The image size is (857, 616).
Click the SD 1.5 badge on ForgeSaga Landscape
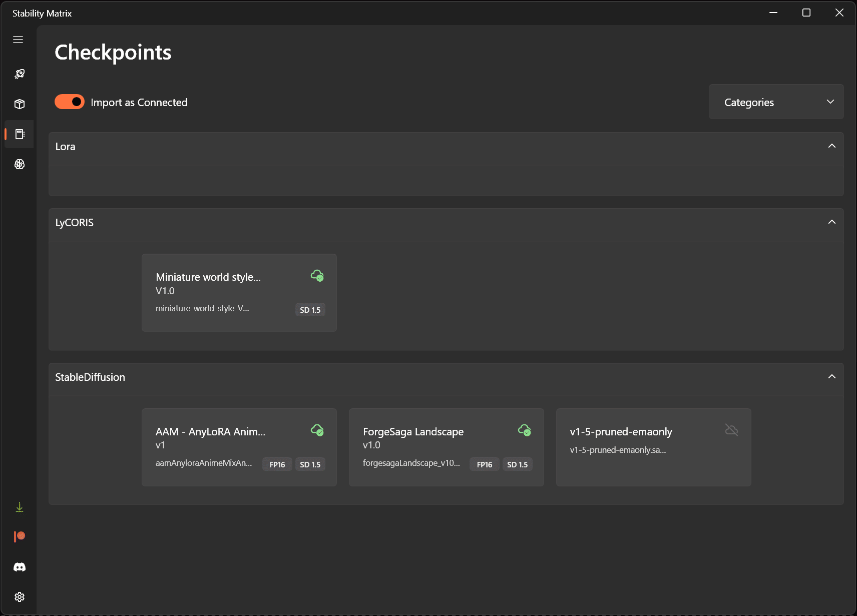(x=518, y=464)
